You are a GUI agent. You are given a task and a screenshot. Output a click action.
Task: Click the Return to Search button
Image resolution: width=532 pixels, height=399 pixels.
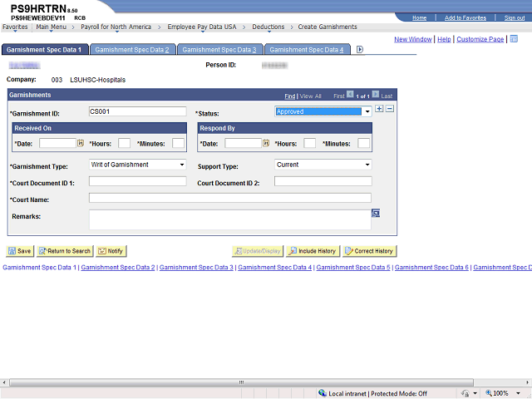(65, 251)
